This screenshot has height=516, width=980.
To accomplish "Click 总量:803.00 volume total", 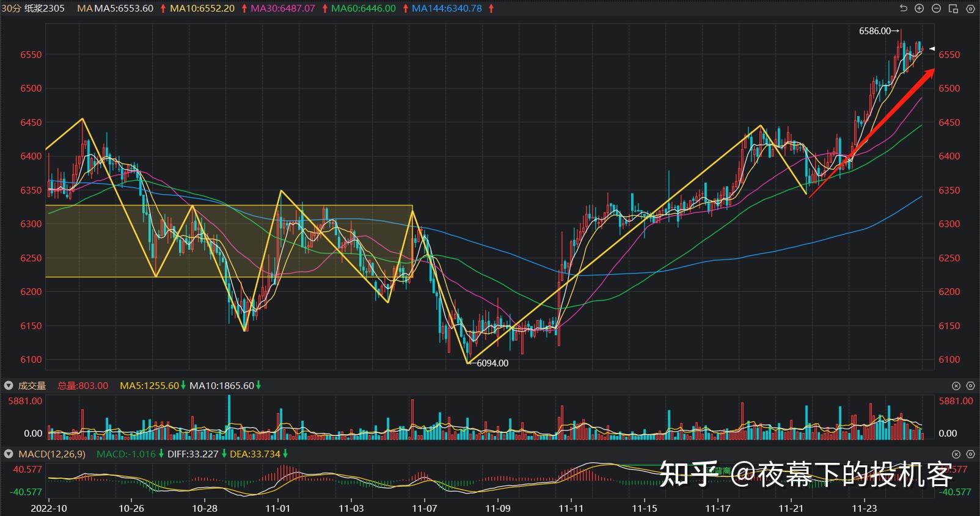I will 82,385.
